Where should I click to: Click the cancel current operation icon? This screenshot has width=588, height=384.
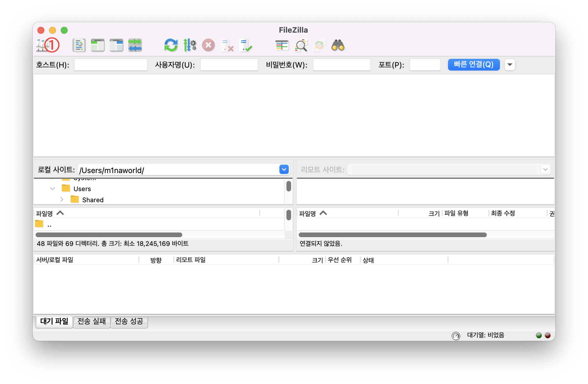209,45
